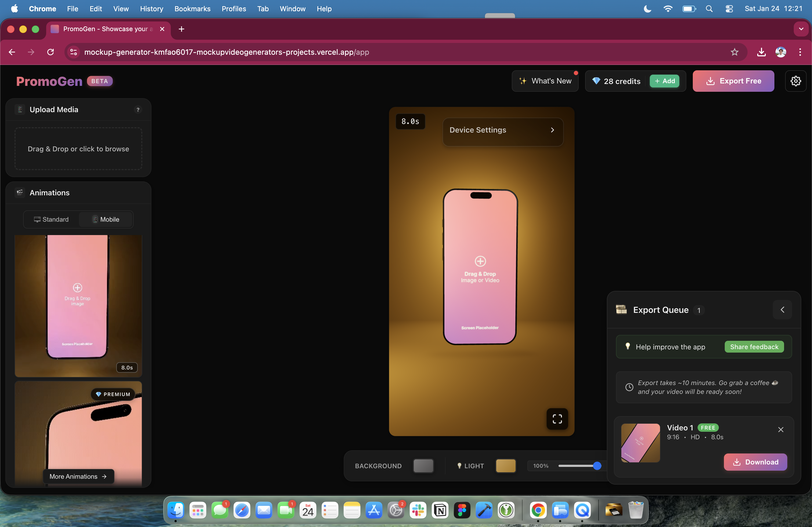This screenshot has height=527, width=812.
Task: Open the settings gear next to Export Free
Action: point(795,81)
